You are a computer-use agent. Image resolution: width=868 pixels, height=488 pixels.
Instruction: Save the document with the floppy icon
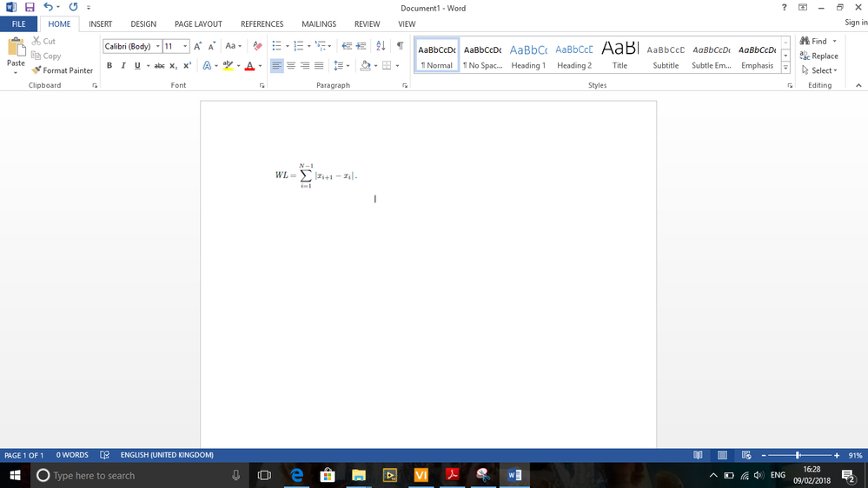pos(30,7)
